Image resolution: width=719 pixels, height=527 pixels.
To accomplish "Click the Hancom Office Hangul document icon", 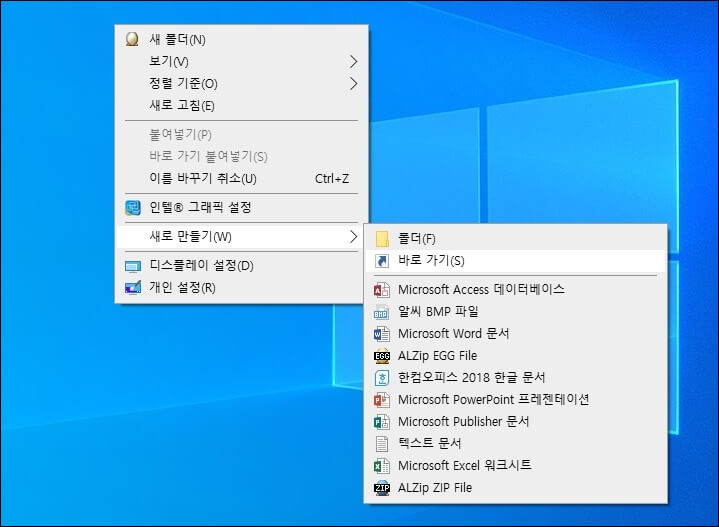I will (x=382, y=378).
